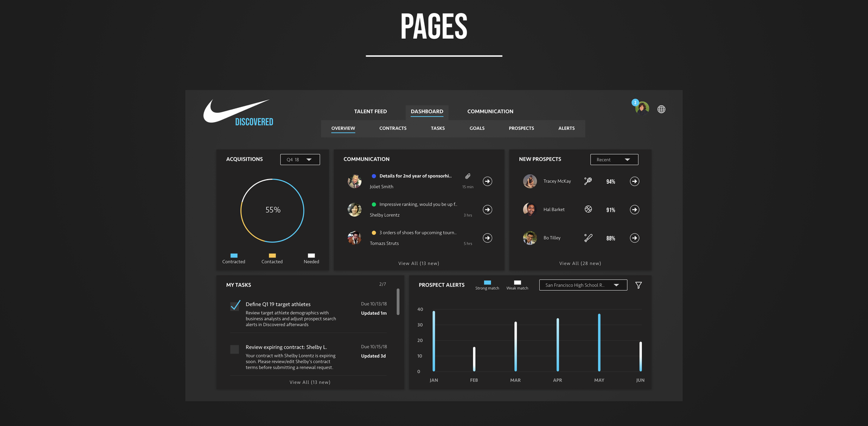This screenshot has width=868, height=426.
Task: Click the arrow next to Bo Tilley
Action: (x=634, y=238)
